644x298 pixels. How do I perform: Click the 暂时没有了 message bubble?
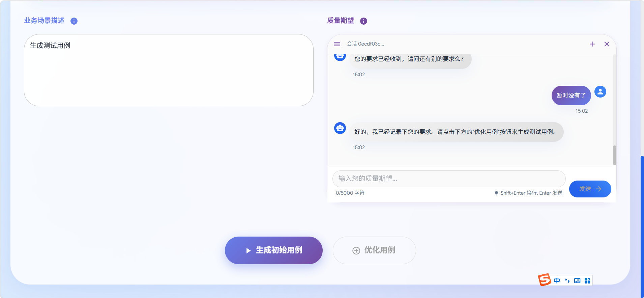click(x=571, y=96)
